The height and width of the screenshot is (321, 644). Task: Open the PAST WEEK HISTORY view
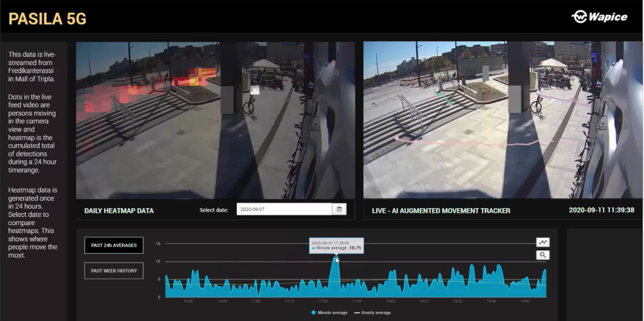[114, 271]
